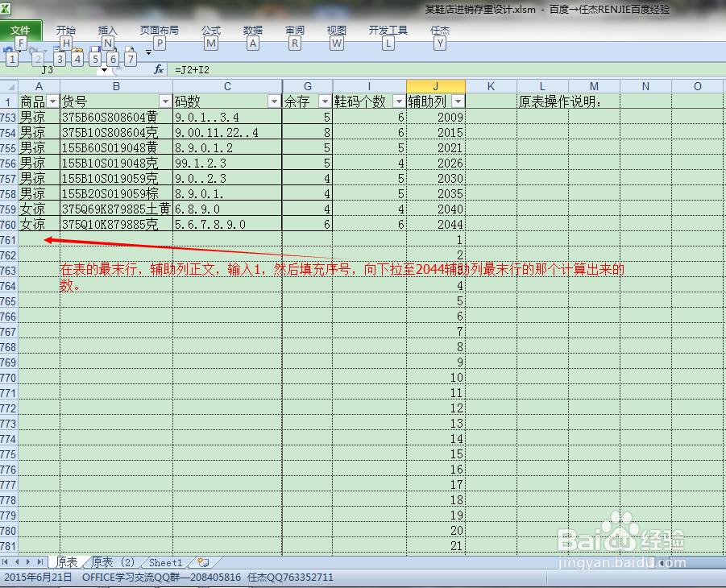This screenshot has width=726, height=588.
Task: Open the 辅助列 column filter dropdown
Action: click(458, 101)
